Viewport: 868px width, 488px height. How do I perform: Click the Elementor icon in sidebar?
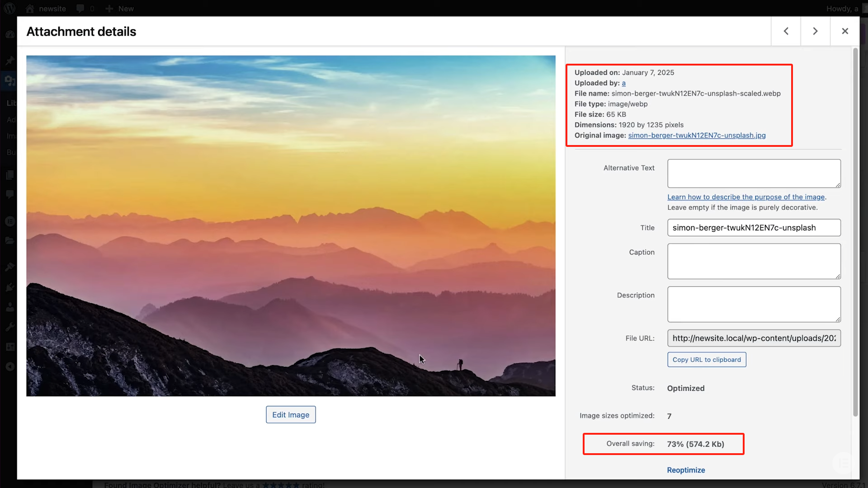10,221
